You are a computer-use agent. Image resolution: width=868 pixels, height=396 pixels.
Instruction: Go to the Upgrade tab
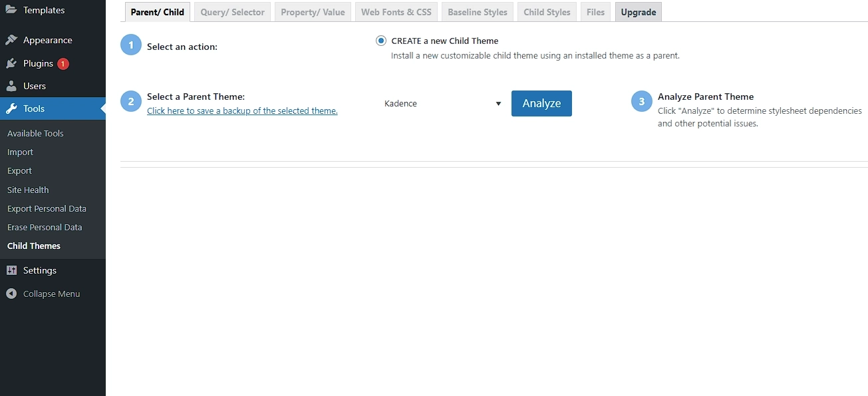click(638, 12)
